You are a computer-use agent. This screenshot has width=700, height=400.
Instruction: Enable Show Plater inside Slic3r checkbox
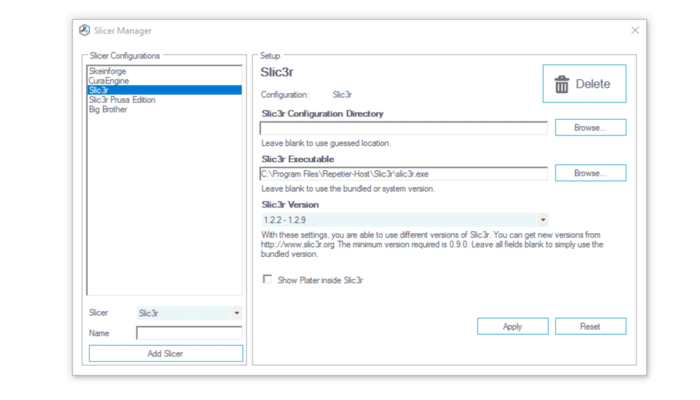(x=267, y=279)
